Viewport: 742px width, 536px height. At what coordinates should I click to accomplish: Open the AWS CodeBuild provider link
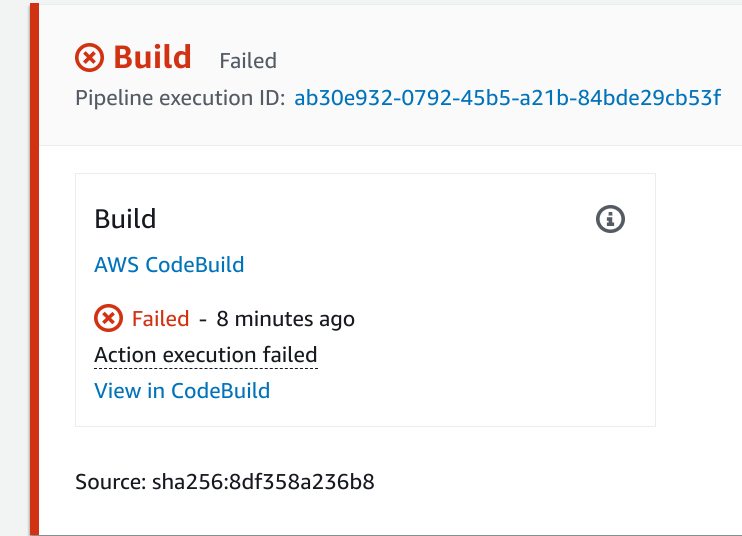[169, 264]
